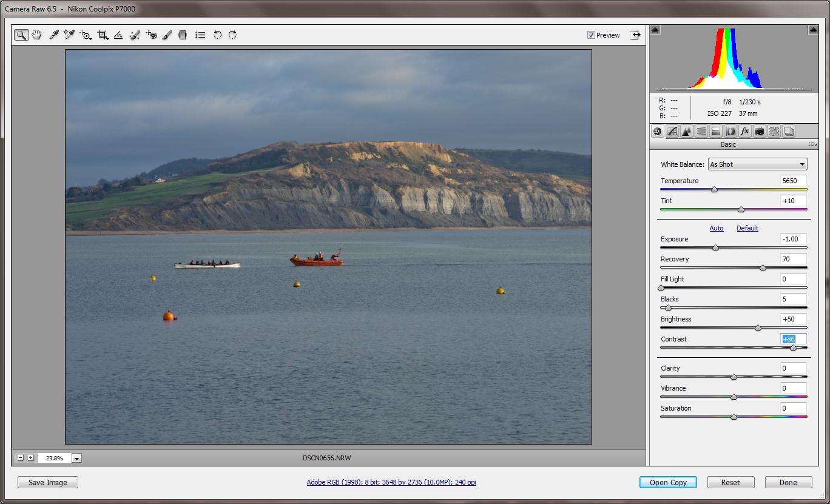Click the Contrast value field
This screenshot has width=830, height=504.
[793, 339]
